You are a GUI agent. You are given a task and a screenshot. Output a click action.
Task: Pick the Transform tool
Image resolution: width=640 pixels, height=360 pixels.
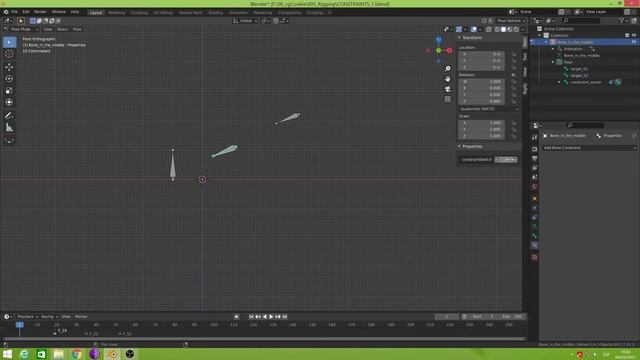click(9, 102)
